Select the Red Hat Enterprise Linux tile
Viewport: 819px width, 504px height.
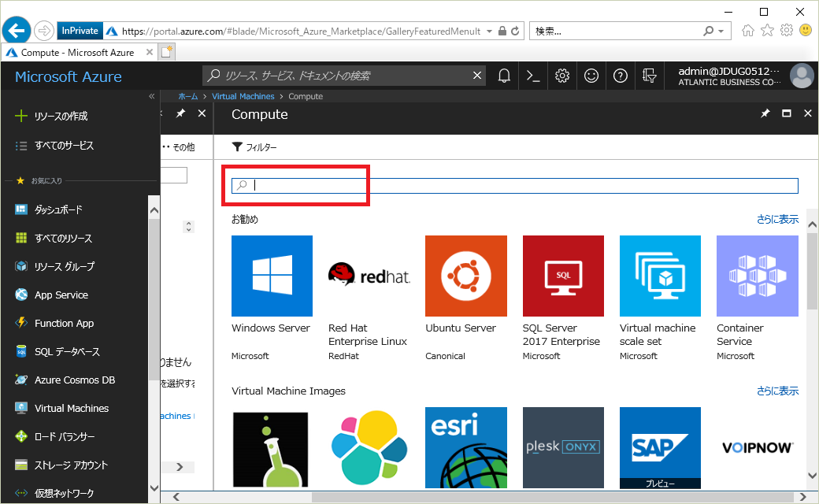point(369,298)
